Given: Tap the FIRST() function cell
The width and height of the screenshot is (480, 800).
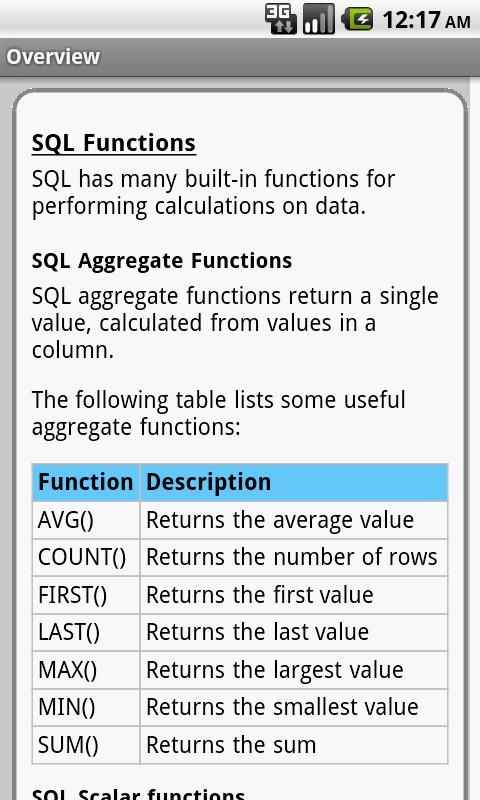Looking at the screenshot, I should pyautogui.click(x=86, y=595).
